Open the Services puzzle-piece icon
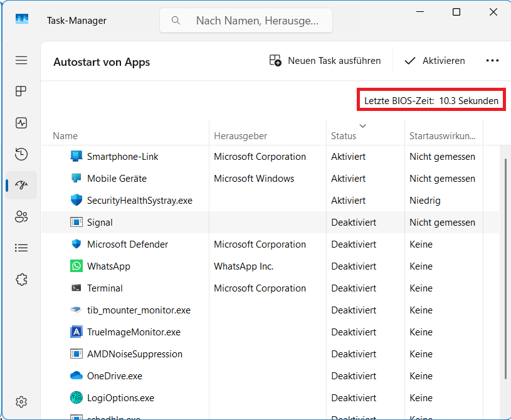511x420 pixels. [x=21, y=279]
